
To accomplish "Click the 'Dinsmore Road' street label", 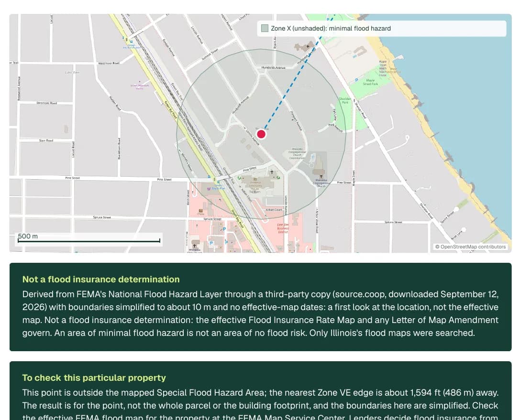I will click(x=47, y=103).
